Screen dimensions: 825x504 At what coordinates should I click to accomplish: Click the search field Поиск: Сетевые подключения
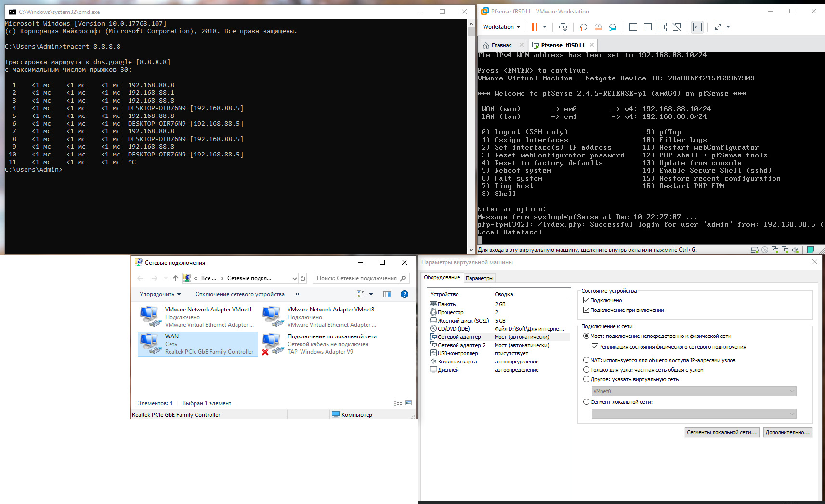361,278
